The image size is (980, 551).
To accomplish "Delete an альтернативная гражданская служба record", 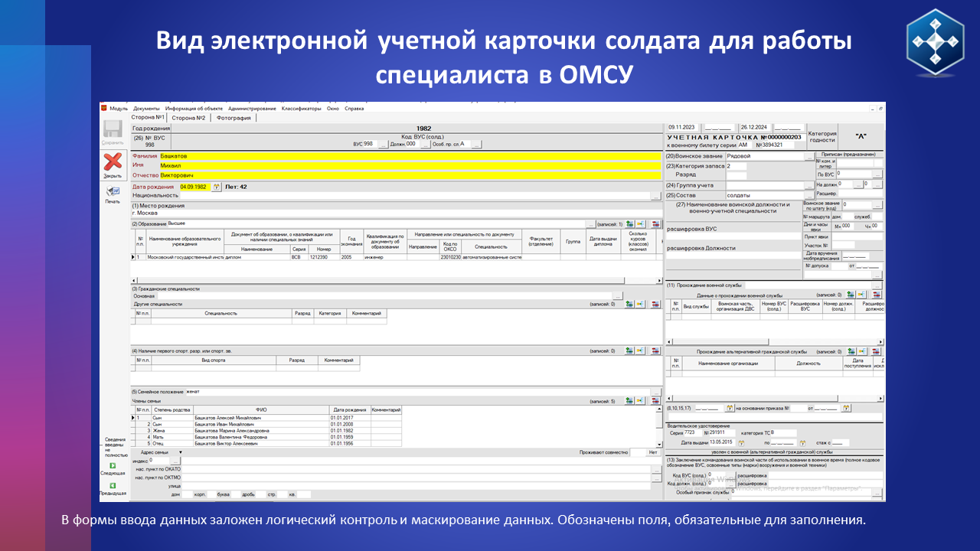I will click(877, 351).
